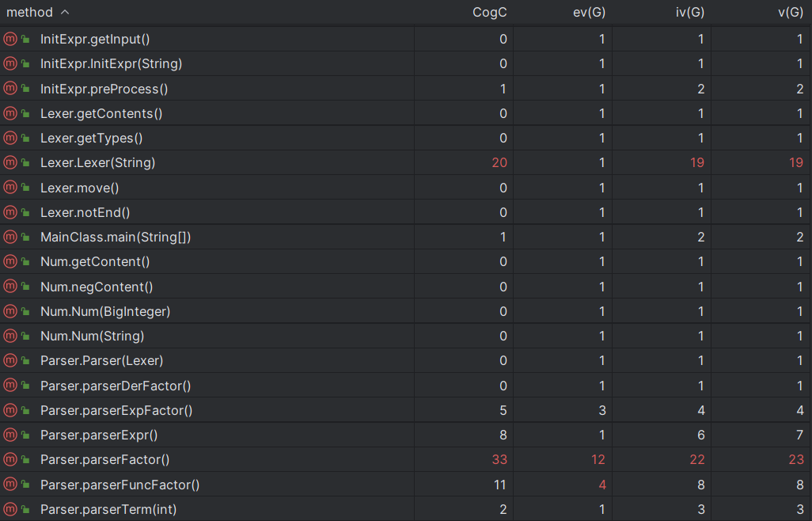
Task: Click the method icon beside Lexer.Lexer(String)
Action: pos(10,162)
